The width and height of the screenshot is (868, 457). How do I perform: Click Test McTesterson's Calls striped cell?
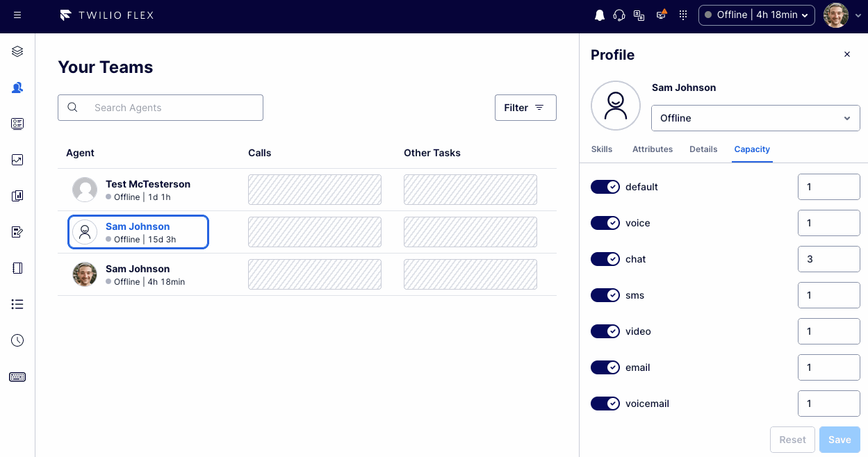pyautogui.click(x=315, y=190)
